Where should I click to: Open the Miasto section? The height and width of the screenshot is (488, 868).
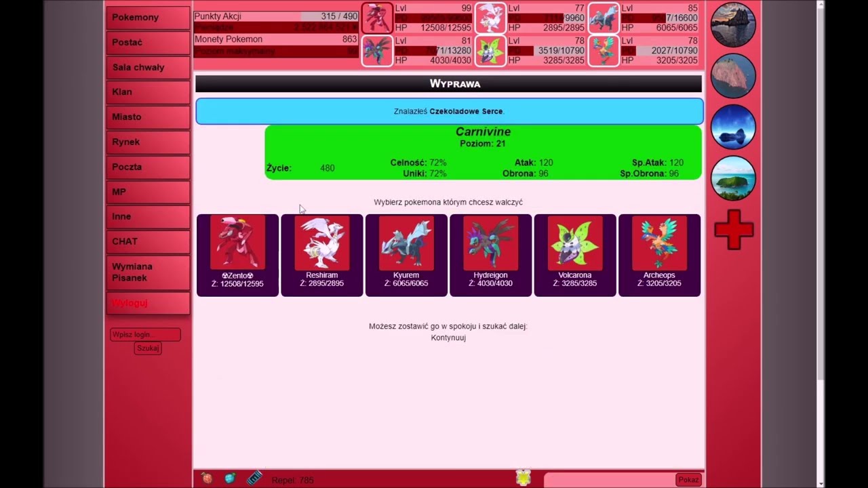[x=148, y=117]
